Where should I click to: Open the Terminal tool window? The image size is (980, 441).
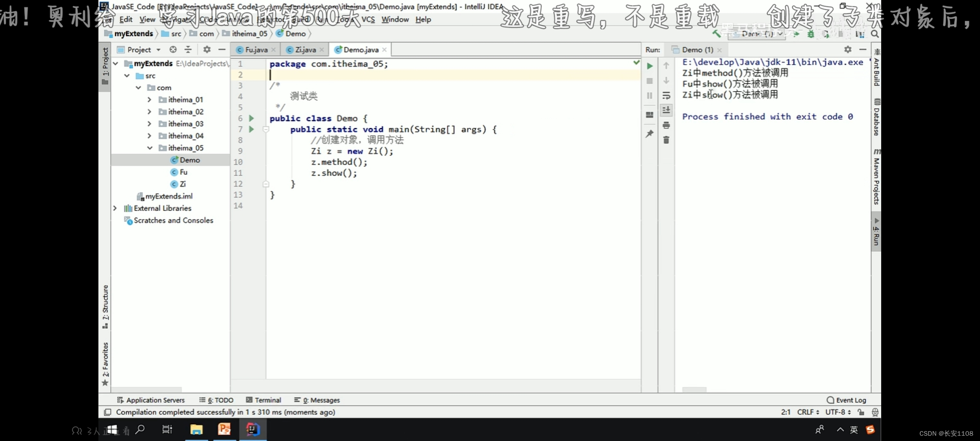[x=263, y=400]
